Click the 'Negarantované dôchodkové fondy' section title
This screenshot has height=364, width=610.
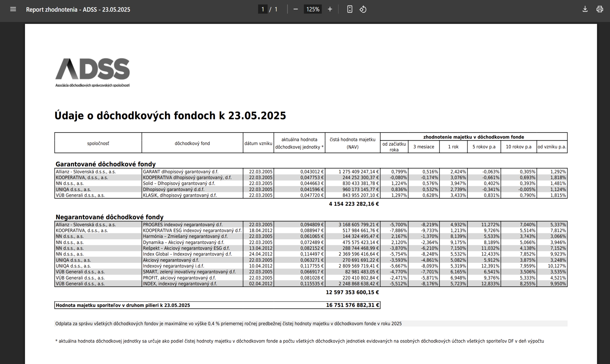tap(109, 217)
